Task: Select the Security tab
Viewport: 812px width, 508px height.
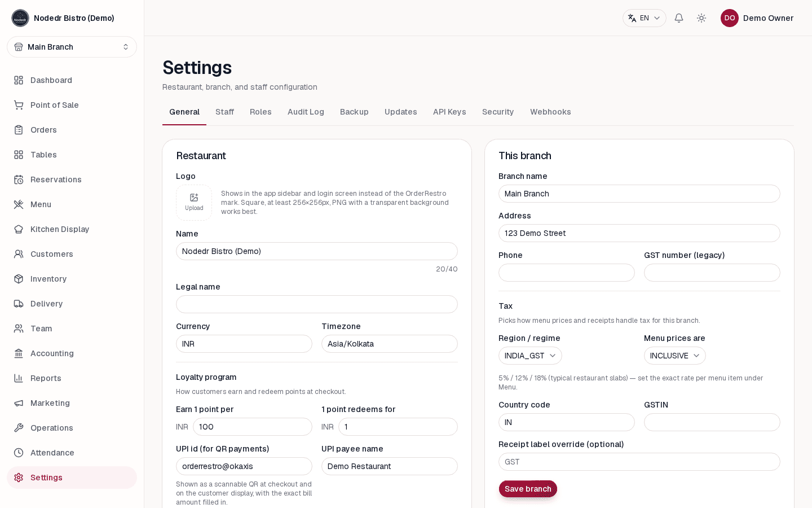Action: (x=498, y=112)
